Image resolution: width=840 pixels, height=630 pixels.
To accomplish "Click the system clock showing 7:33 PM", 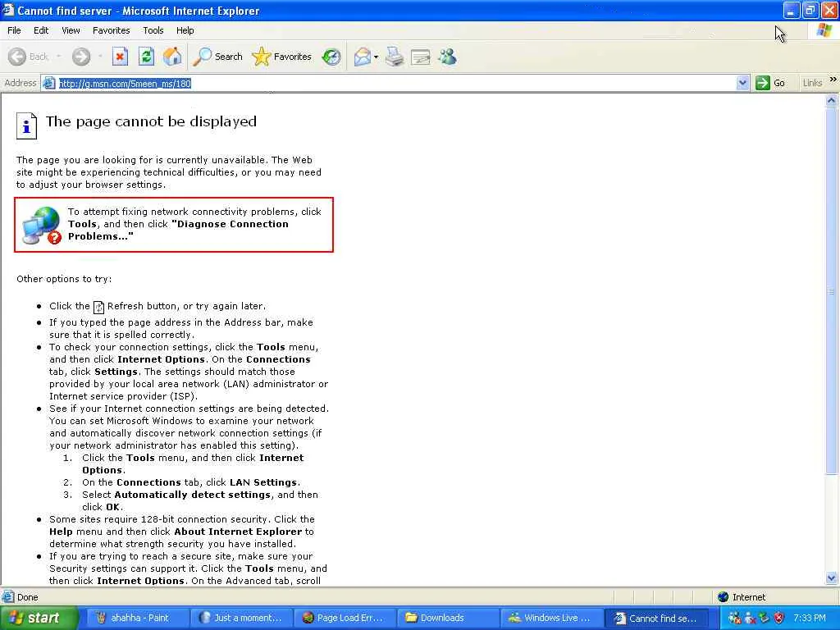I will 810,618.
